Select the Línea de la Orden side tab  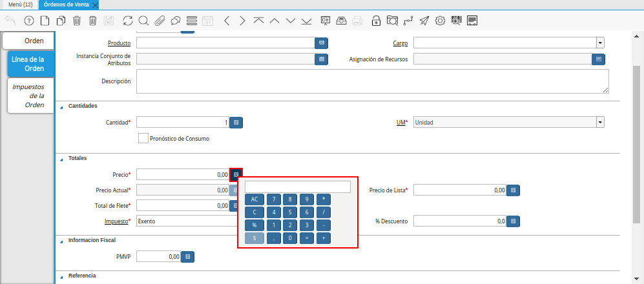[31, 64]
